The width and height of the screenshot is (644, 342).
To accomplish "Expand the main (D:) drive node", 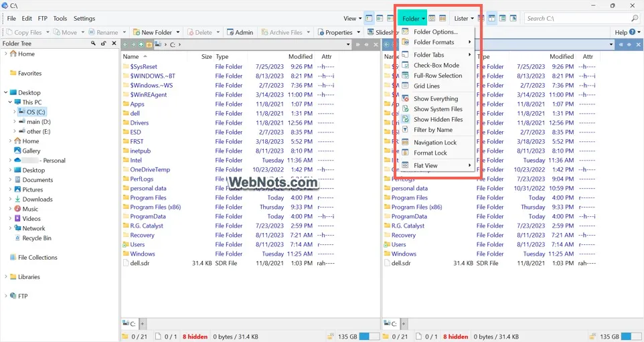I will pos(15,122).
